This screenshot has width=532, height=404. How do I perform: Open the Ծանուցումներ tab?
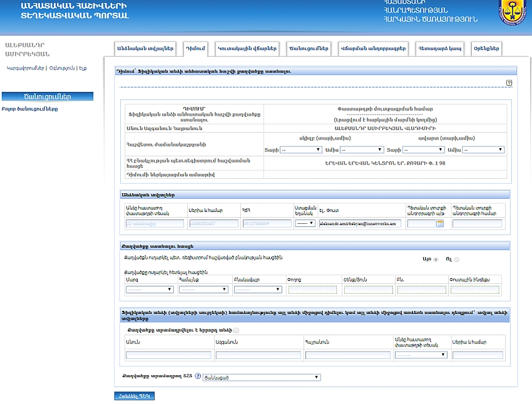309,48
